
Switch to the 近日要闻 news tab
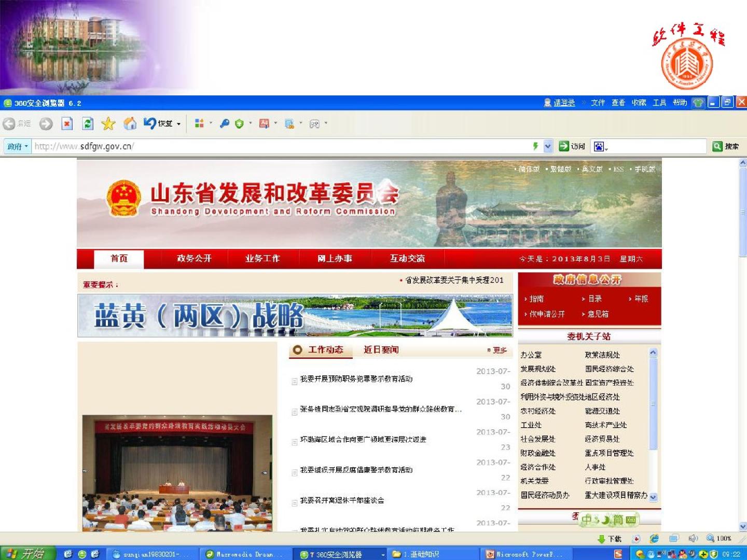click(381, 350)
